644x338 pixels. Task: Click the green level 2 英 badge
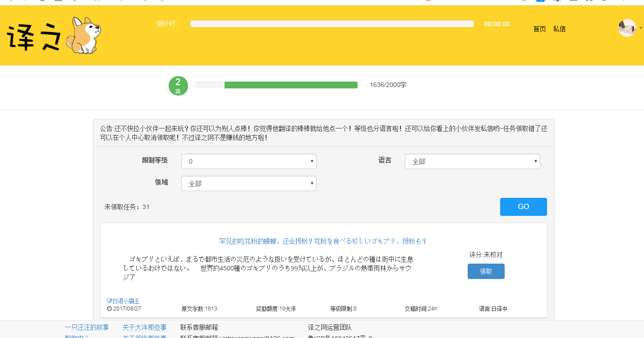click(x=178, y=86)
